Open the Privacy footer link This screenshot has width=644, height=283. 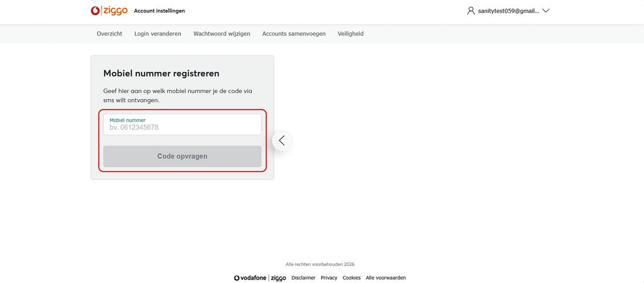(x=329, y=278)
